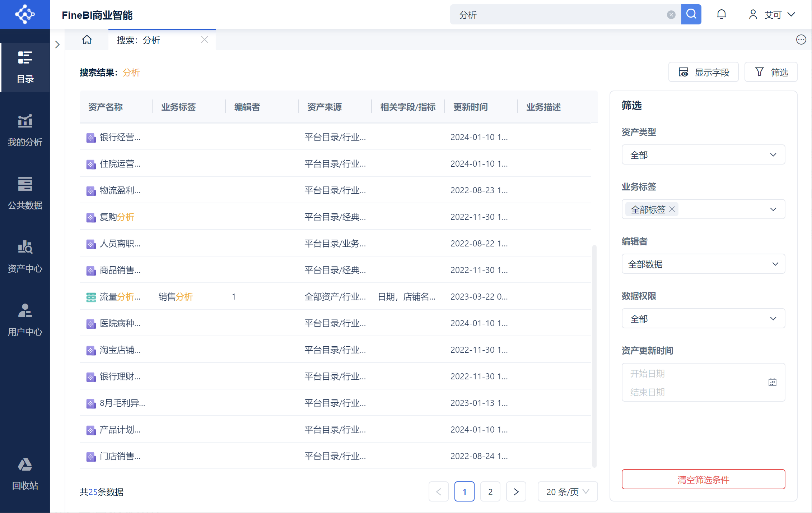
Task: Open 公共数据 from the sidebar
Action: (x=25, y=194)
